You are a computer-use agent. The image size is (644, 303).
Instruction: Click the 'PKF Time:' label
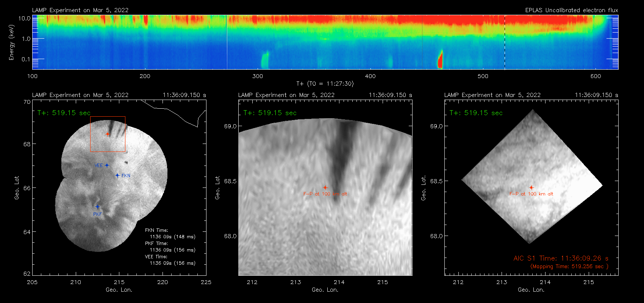[x=156, y=244]
